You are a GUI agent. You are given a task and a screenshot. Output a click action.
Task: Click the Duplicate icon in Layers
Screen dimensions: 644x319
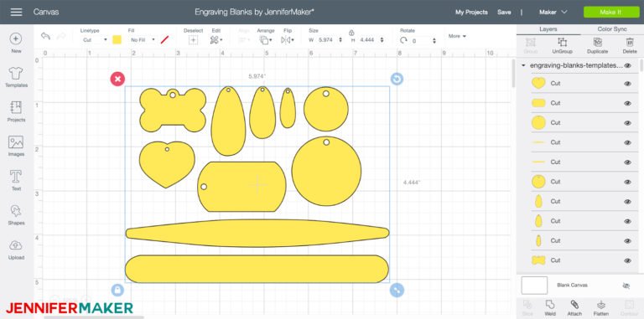click(598, 45)
